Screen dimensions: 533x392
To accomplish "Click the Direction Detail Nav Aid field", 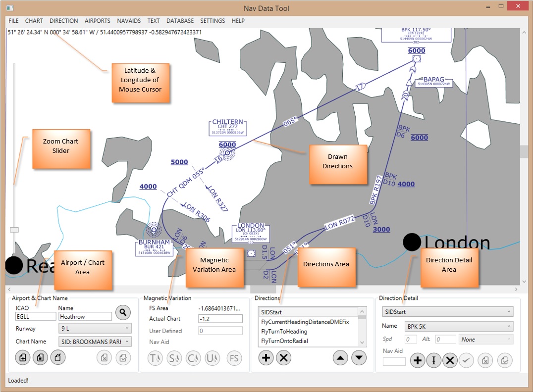I will click(394, 361).
